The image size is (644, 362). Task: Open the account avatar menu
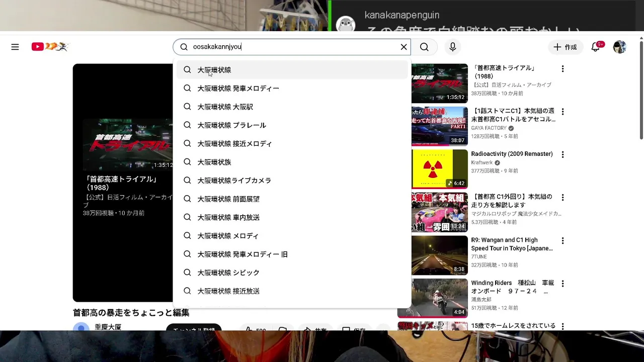(x=619, y=47)
